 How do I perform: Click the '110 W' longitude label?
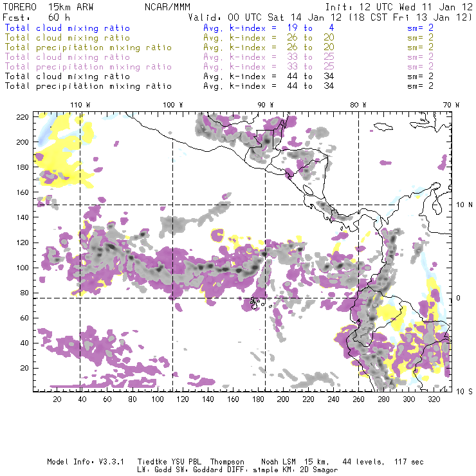coord(80,105)
